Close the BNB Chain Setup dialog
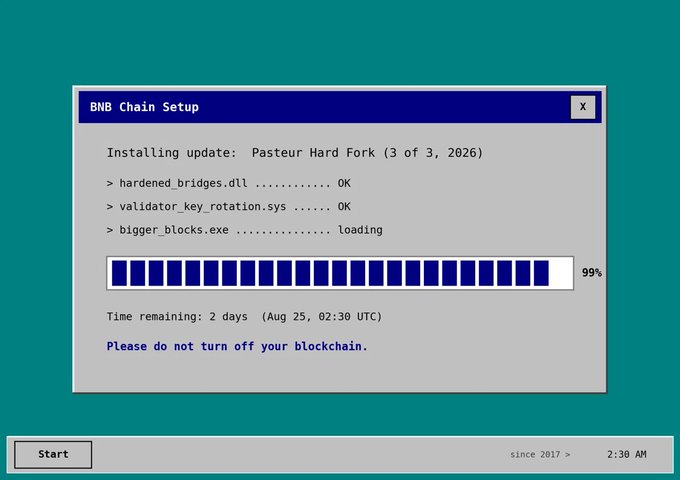 [582, 107]
